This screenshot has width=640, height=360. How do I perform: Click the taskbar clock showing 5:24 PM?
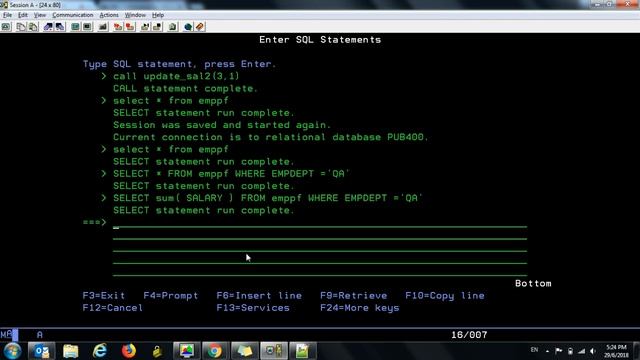616,351
